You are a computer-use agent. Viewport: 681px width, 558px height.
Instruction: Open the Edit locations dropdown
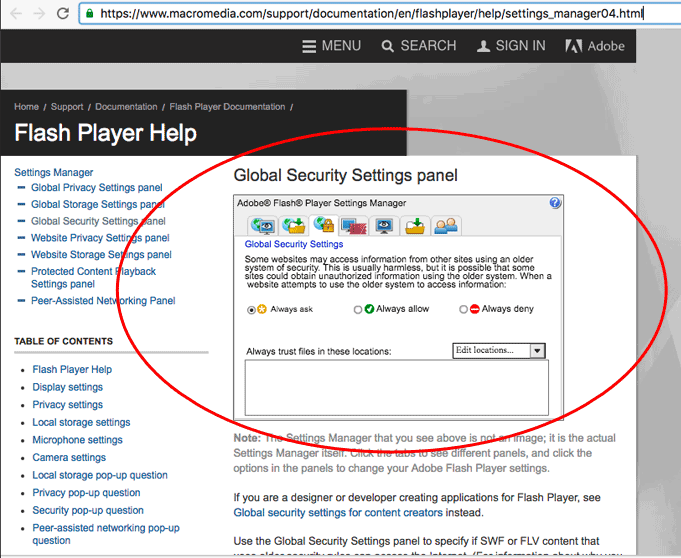pos(499,350)
